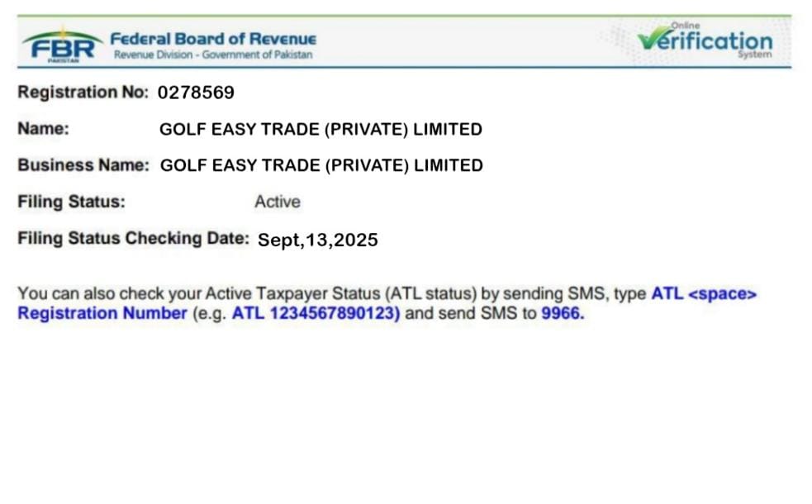This screenshot has width=812, height=504.
Task: Click the blue Registration Number text
Action: [x=102, y=313]
